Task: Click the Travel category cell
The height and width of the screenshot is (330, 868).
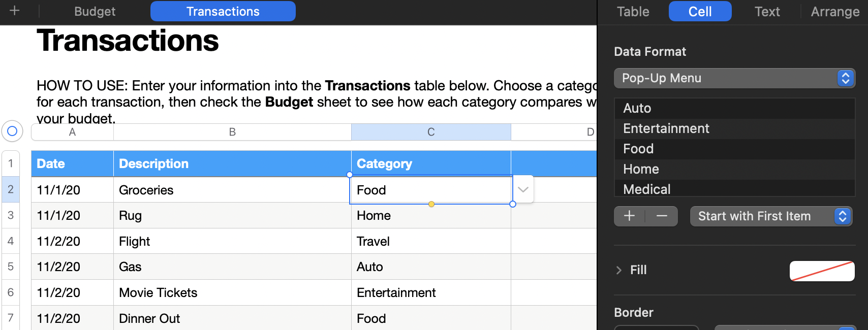Action: [431, 241]
